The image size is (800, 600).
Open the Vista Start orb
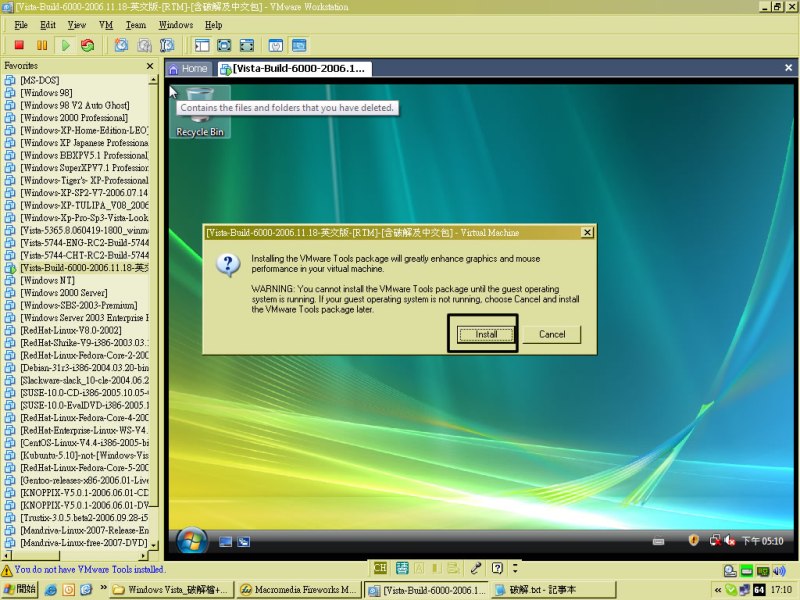coord(192,541)
